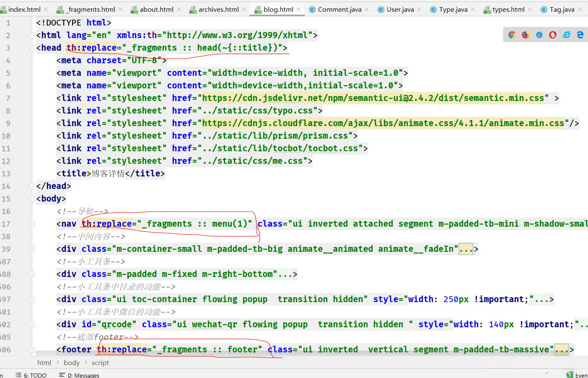Open preview in Safari browser icon
This screenshot has height=378, width=588.
coord(539,35)
